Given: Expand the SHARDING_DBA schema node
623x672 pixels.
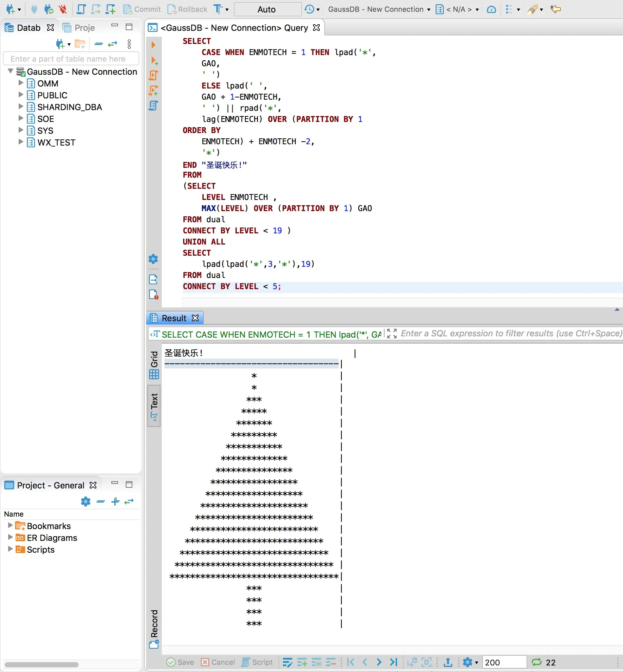Looking at the screenshot, I should coord(21,107).
